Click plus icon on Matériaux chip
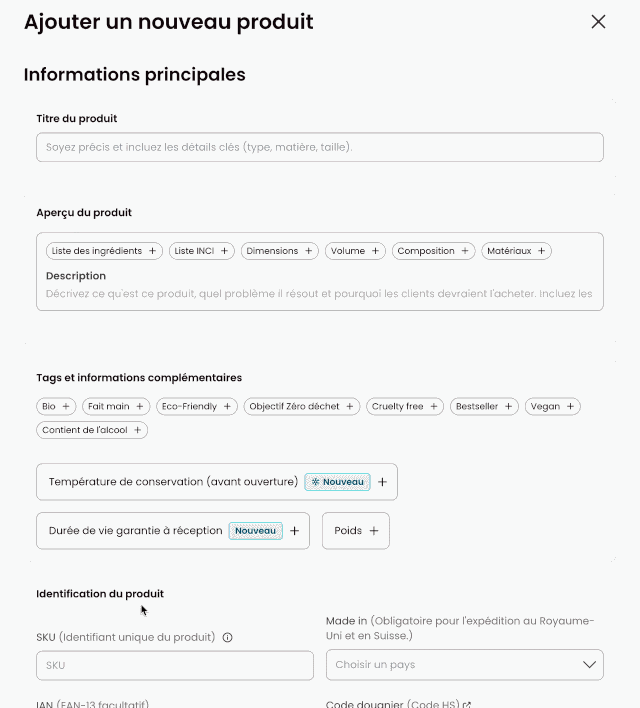Image resolution: width=640 pixels, height=708 pixels. 542,251
